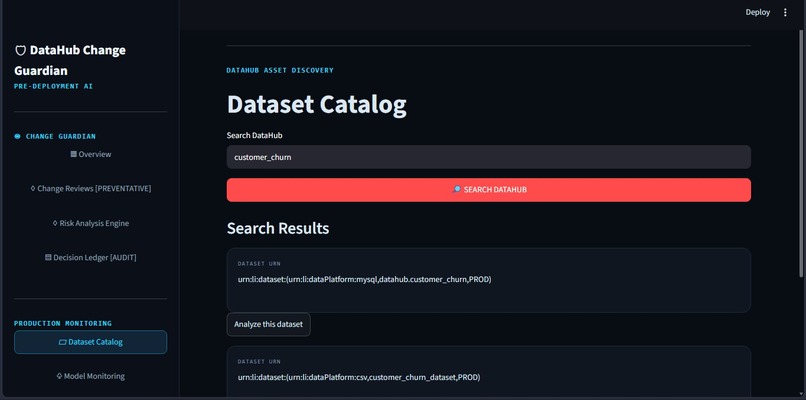Viewport: 806px width, 400px height.
Task: Click the Dataset Catalog heading
Action: coord(317,104)
